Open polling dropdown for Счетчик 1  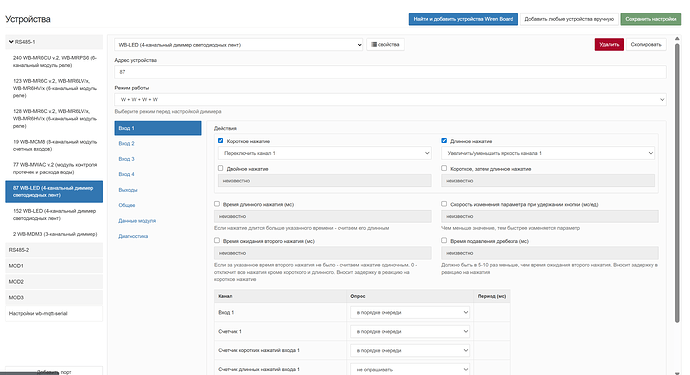tap(410, 331)
